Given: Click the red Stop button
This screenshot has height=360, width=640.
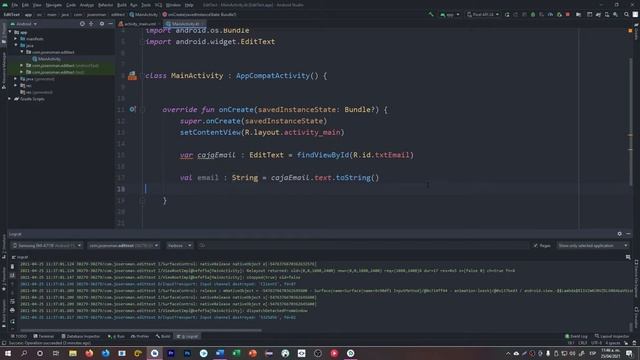Looking at the screenshot, I should pos(568,14).
